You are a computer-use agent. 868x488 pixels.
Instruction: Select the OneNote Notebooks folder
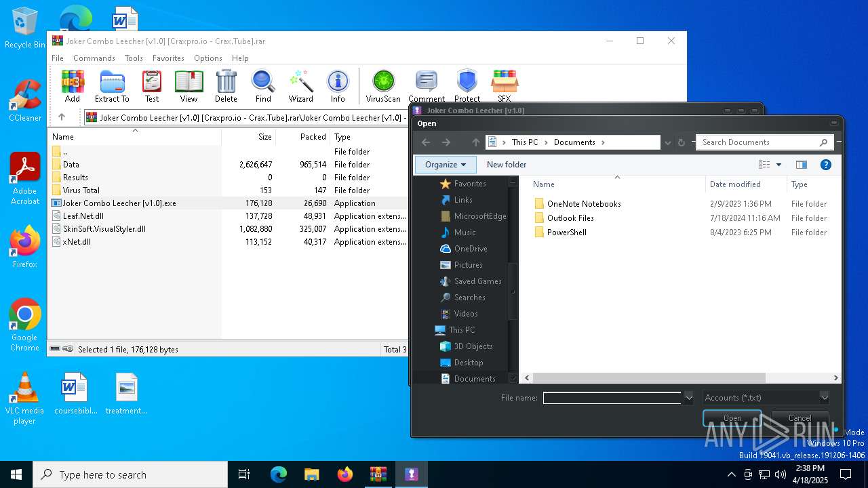(584, 204)
